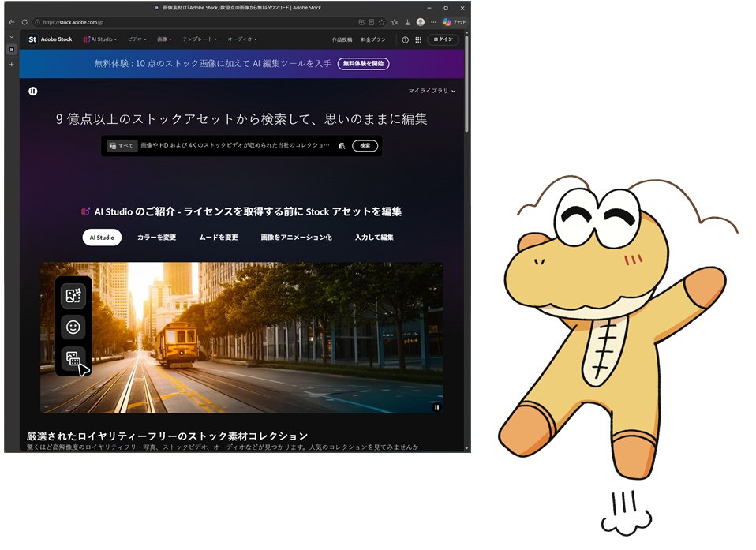Click the stock search input field
The image size is (756, 550).
point(235,145)
